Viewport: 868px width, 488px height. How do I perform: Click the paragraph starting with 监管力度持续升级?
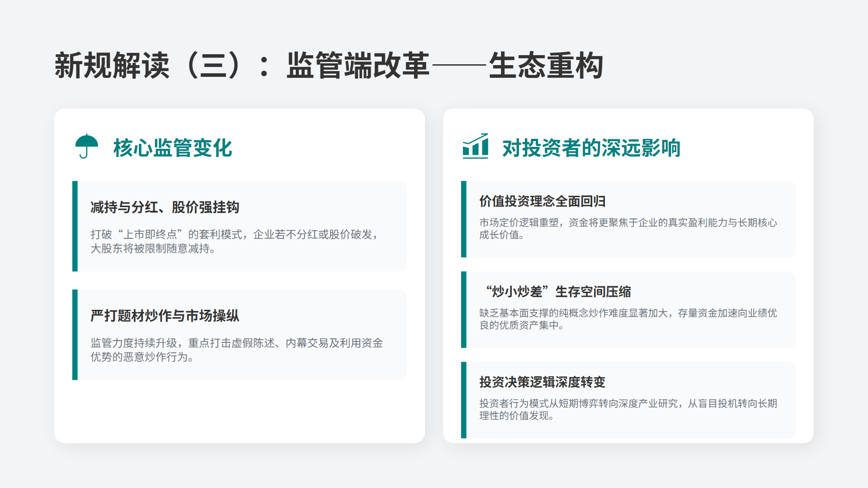click(236, 350)
